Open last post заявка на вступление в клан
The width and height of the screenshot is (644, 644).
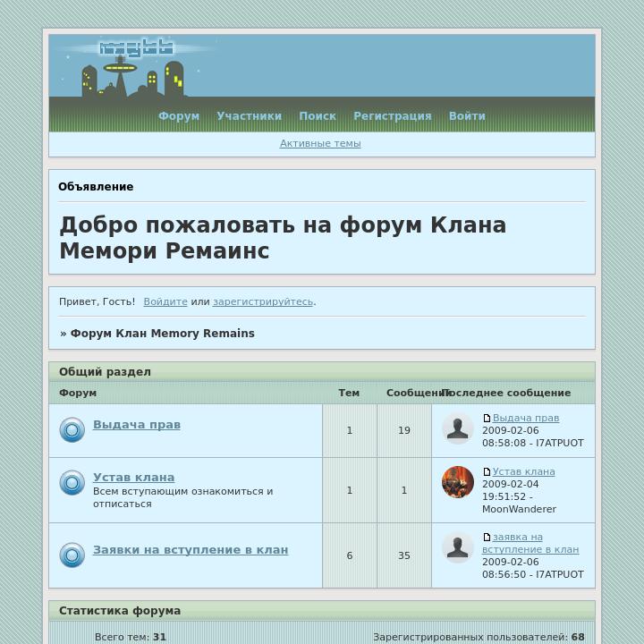530,543
